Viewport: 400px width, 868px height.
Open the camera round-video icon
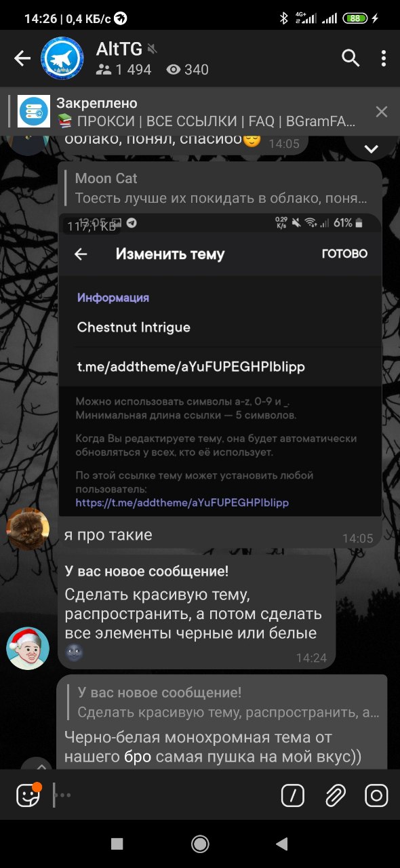click(376, 795)
